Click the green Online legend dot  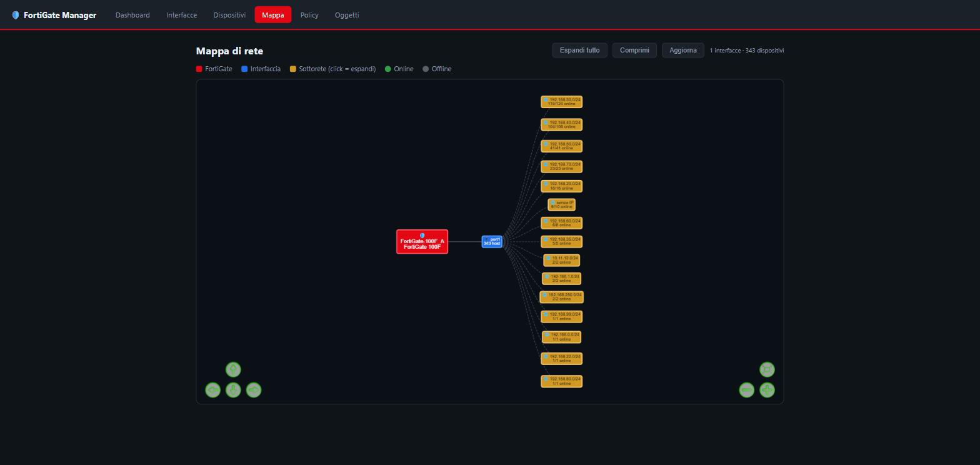tap(387, 69)
